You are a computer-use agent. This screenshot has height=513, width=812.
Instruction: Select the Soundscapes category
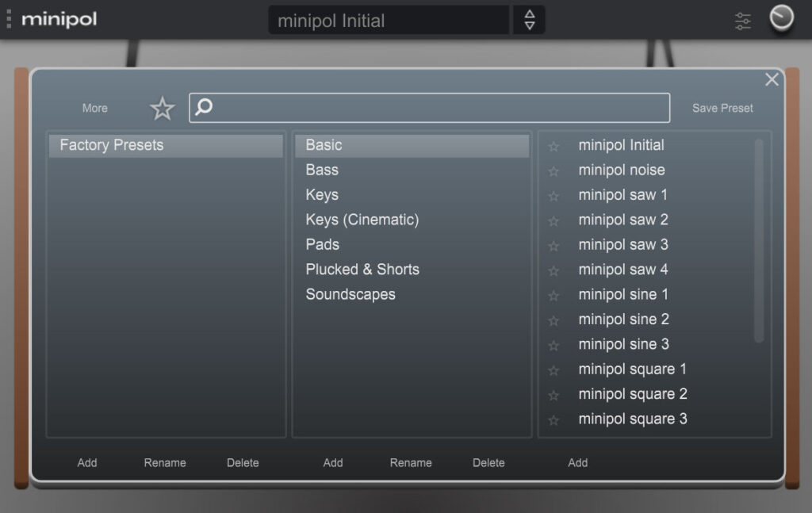350,294
